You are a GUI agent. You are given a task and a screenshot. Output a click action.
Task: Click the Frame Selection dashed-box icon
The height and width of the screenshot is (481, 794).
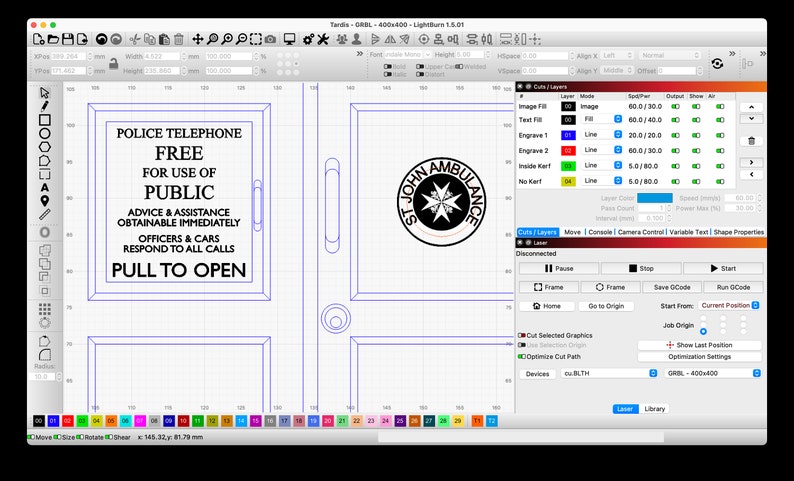click(256, 39)
